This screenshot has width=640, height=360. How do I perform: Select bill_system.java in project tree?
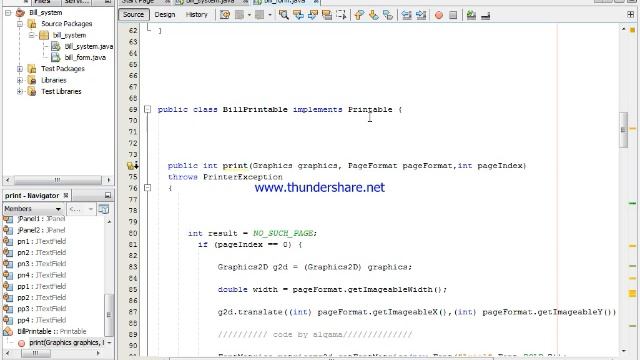[x=89, y=47]
